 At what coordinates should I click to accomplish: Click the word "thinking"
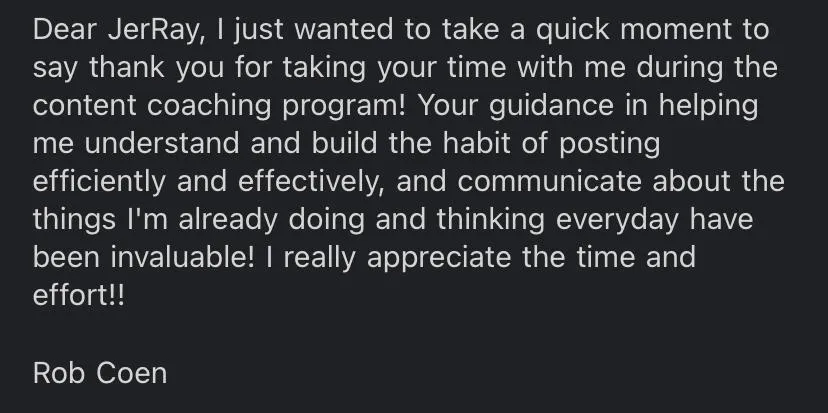490,220
